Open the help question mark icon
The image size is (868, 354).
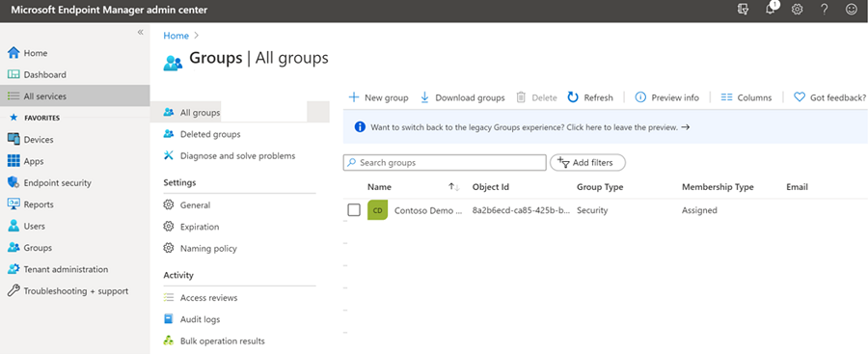tap(825, 10)
